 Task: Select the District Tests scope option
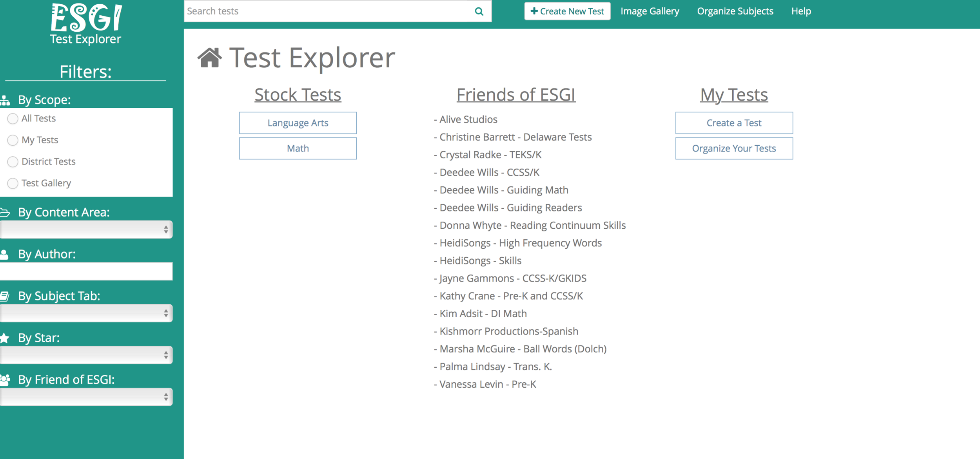point(13,162)
